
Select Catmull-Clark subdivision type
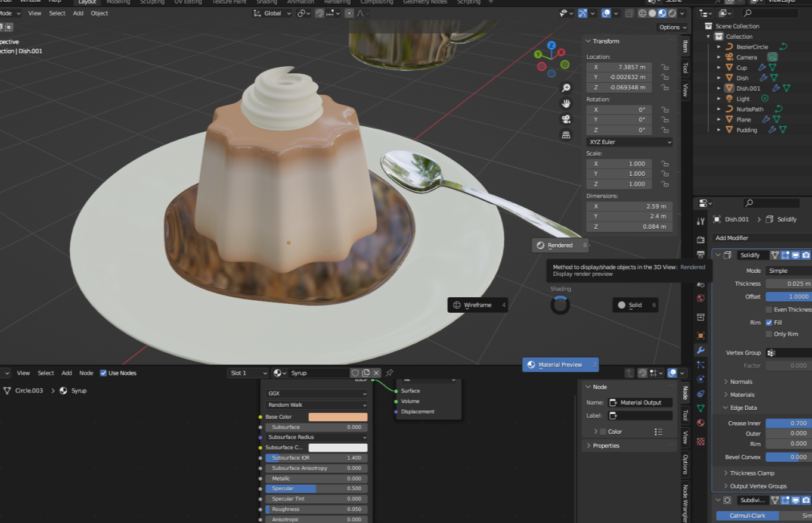coord(748,515)
